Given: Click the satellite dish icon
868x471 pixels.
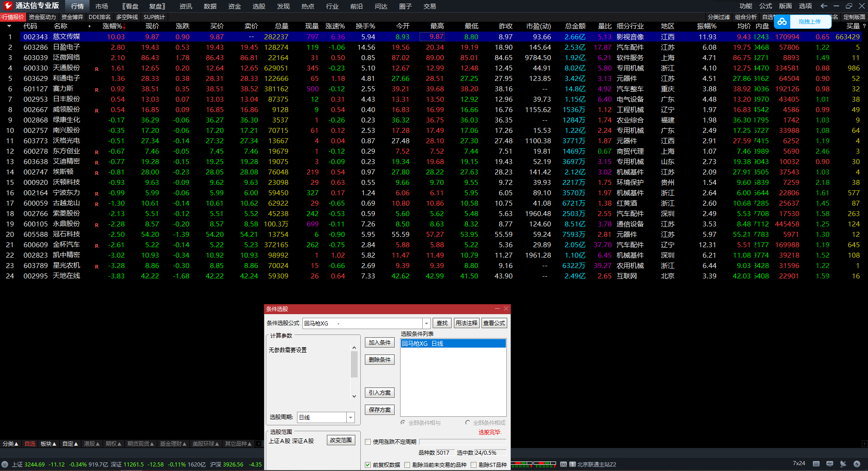Looking at the screenshot, I should (843, 464).
